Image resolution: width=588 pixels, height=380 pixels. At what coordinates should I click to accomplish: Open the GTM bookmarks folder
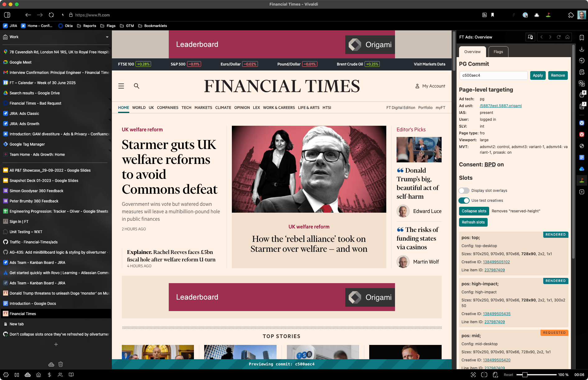point(127,26)
